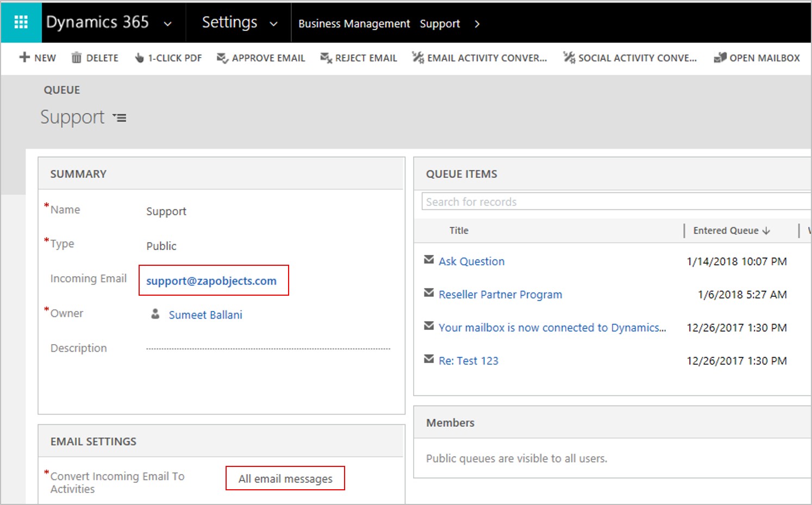Select the 1/6/2018 5:27 AM cell
812x505 pixels.
pyautogui.click(x=742, y=295)
